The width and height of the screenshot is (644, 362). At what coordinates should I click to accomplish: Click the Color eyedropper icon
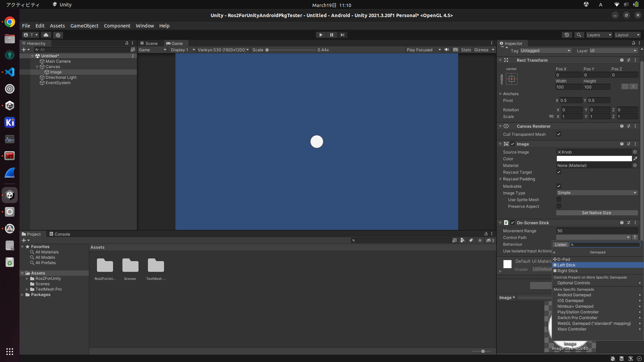(x=635, y=159)
